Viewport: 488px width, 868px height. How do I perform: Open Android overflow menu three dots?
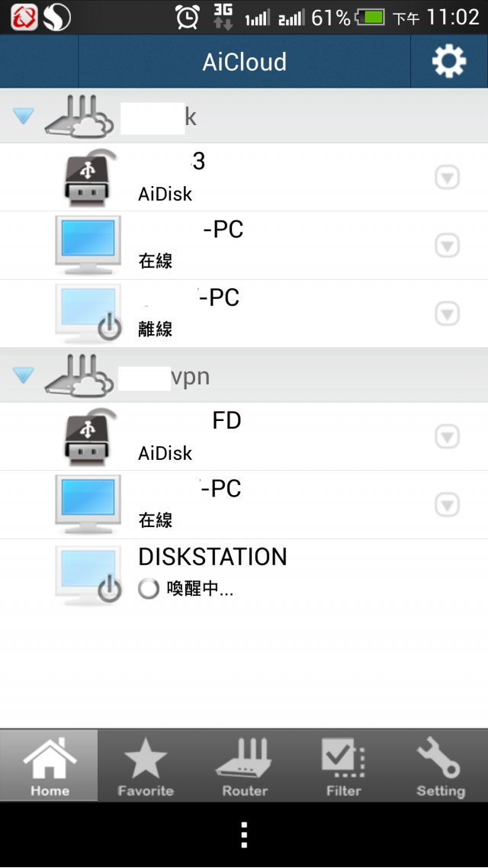tap(244, 834)
